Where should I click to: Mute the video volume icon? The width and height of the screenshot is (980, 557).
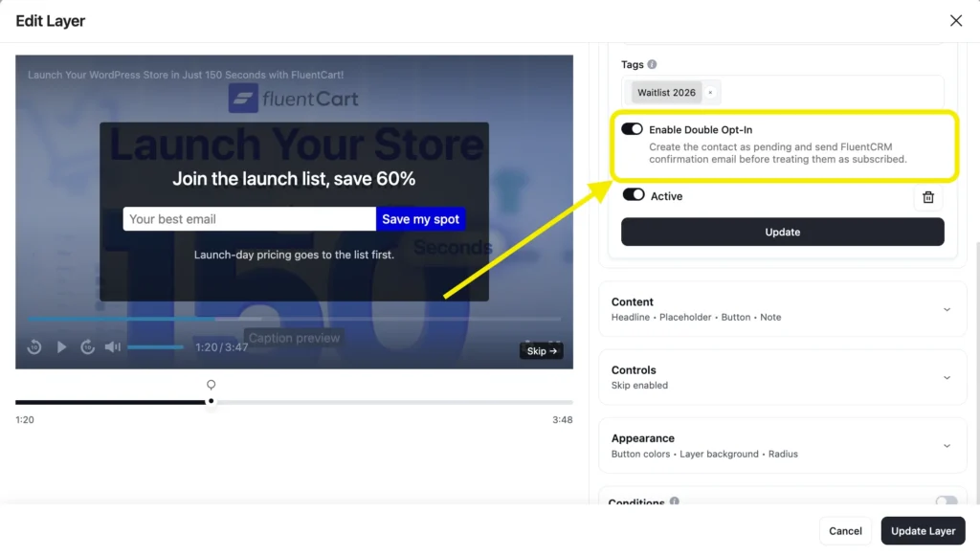(113, 347)
